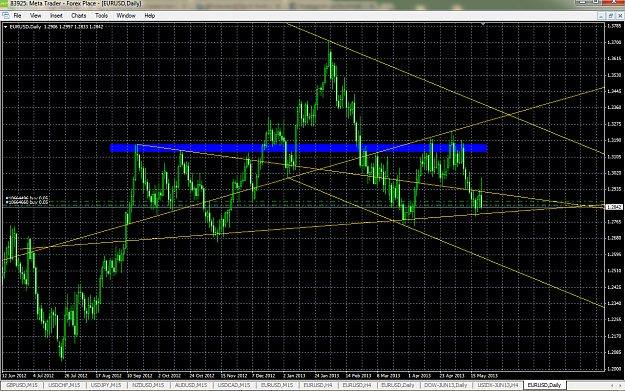Click the 15 Nov 2012 date label
The height and width of the screenshot is (391, 625).
tap(234, 375)
